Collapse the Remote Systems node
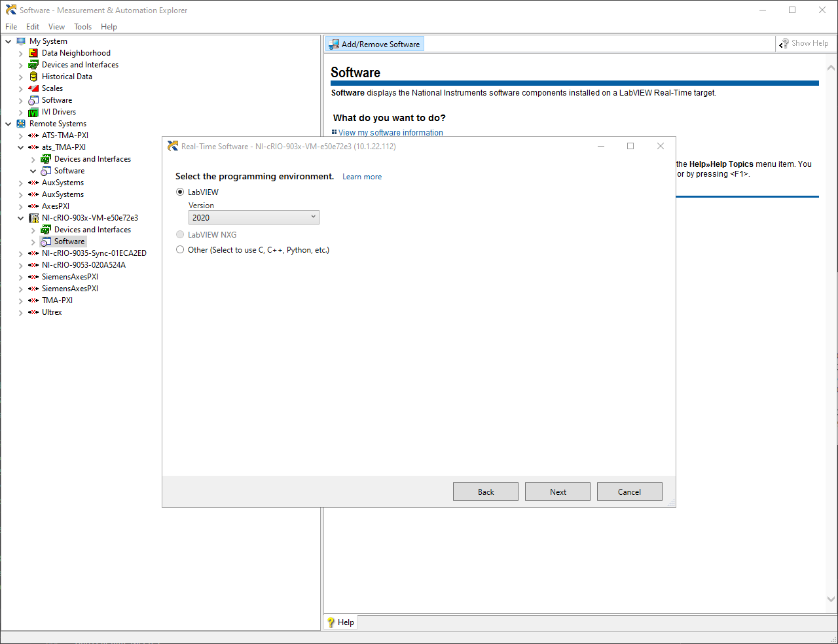 tap(9, 124)
